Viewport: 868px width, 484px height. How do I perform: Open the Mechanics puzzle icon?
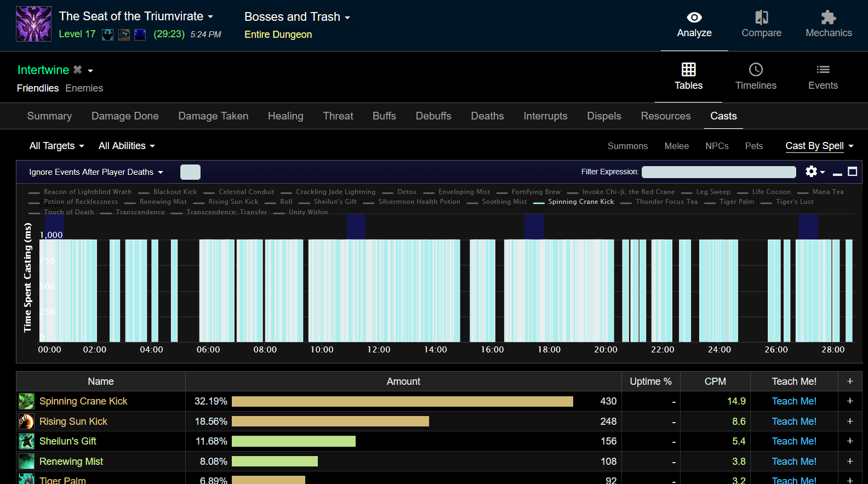point(828,18)
